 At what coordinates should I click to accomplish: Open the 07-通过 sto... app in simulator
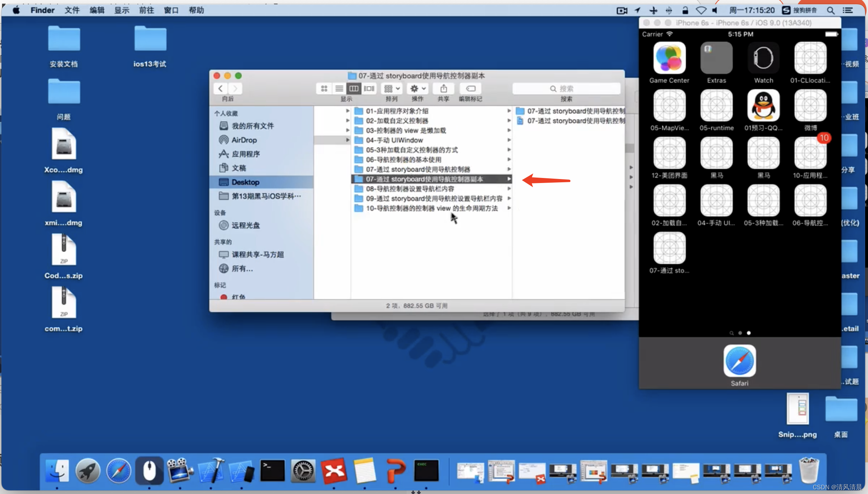point(669,248)
